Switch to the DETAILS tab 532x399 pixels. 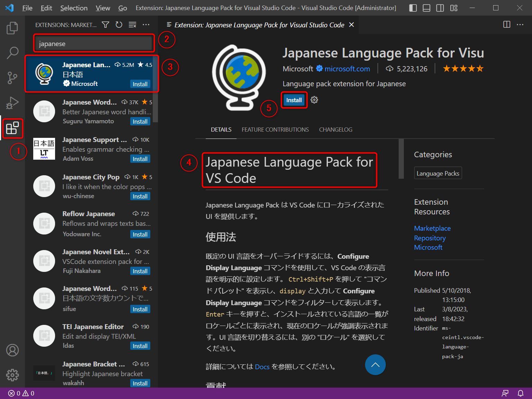(221, 130)
